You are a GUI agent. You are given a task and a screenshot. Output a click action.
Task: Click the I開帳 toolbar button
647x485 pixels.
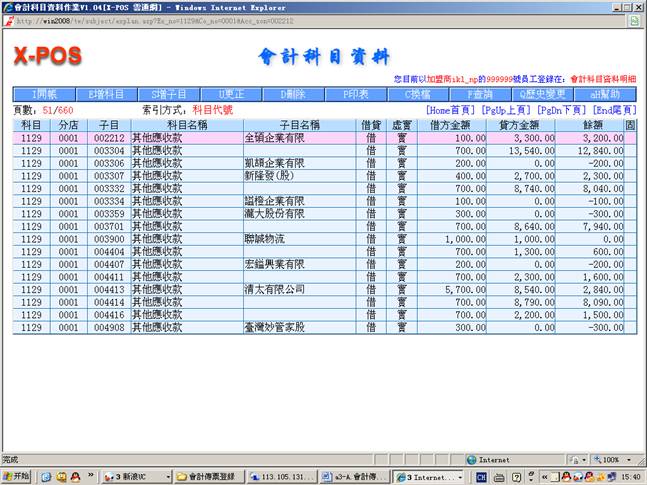tap(43, 94)
